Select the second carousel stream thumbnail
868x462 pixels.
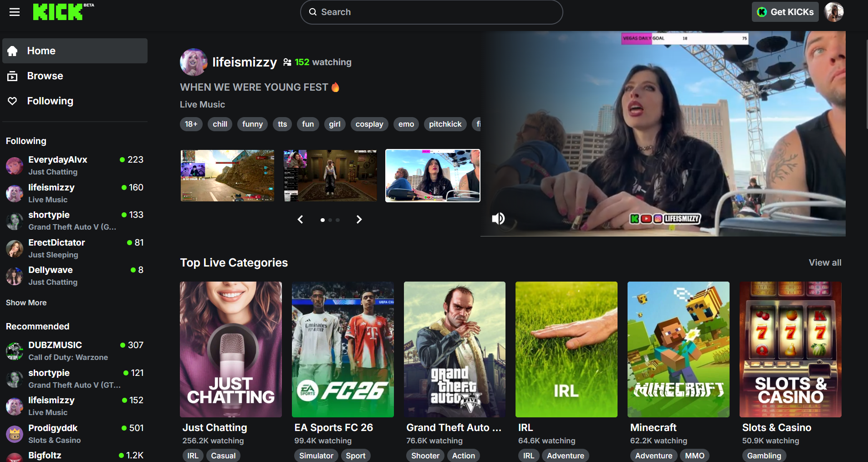click(330, 175)
